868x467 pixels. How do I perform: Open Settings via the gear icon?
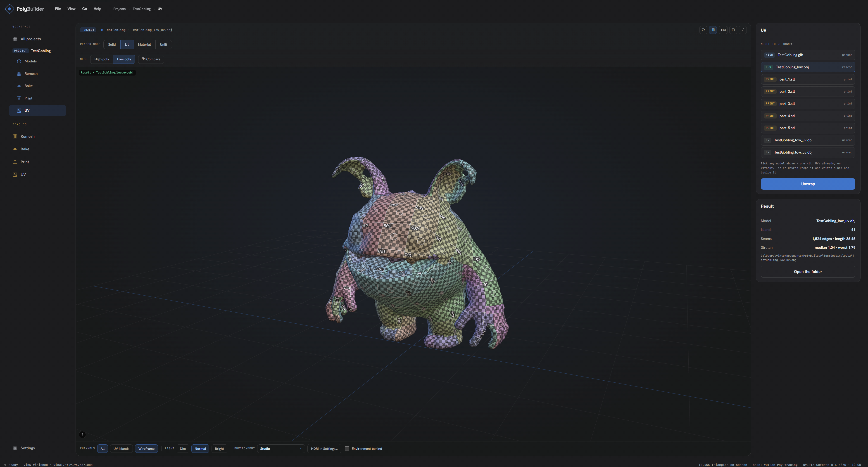tap(15, 448)
